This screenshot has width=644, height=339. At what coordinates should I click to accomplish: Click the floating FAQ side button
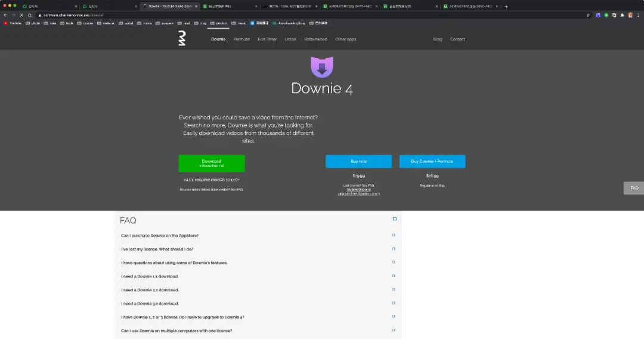634,188
